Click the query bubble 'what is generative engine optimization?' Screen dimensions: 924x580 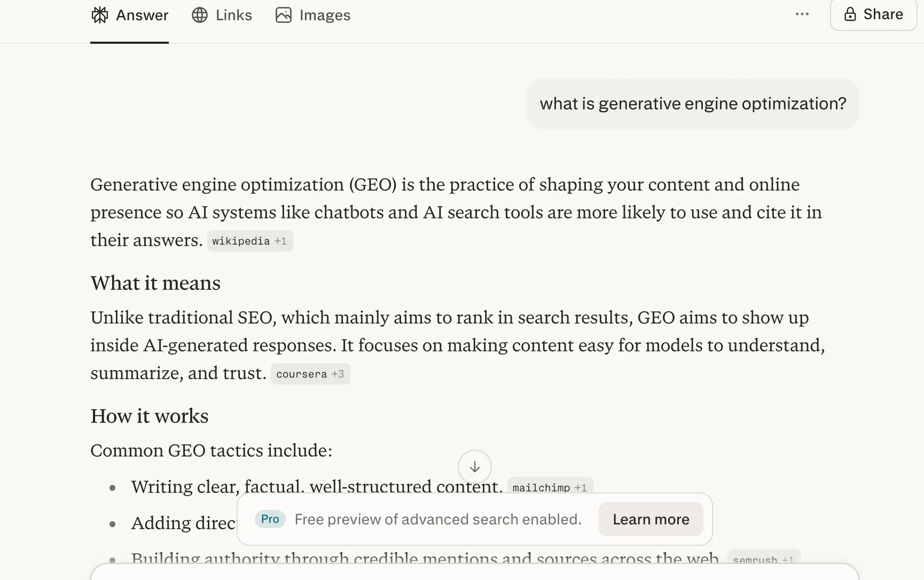pos(693,104)
